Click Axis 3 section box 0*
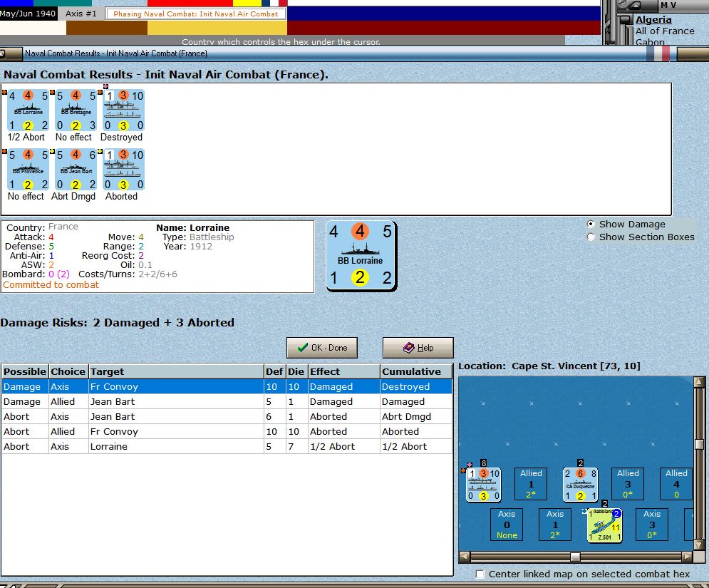 [652, 525]
